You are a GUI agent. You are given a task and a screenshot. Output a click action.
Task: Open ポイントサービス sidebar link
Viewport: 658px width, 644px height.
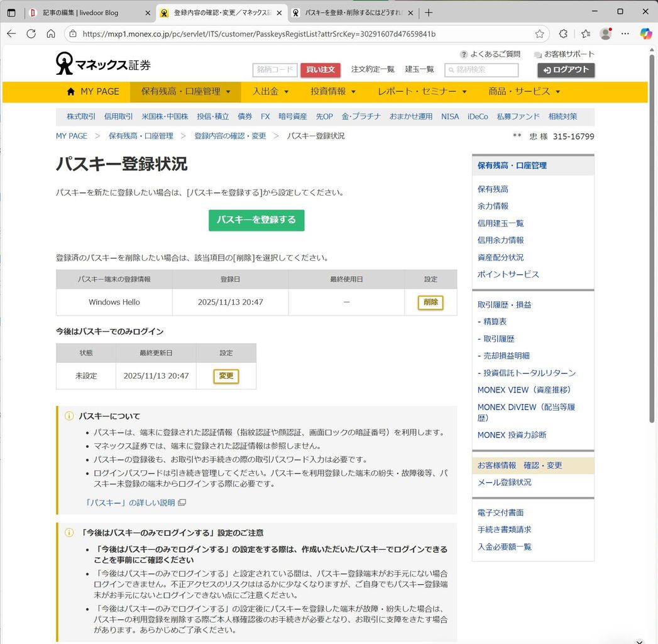[508, 274]
